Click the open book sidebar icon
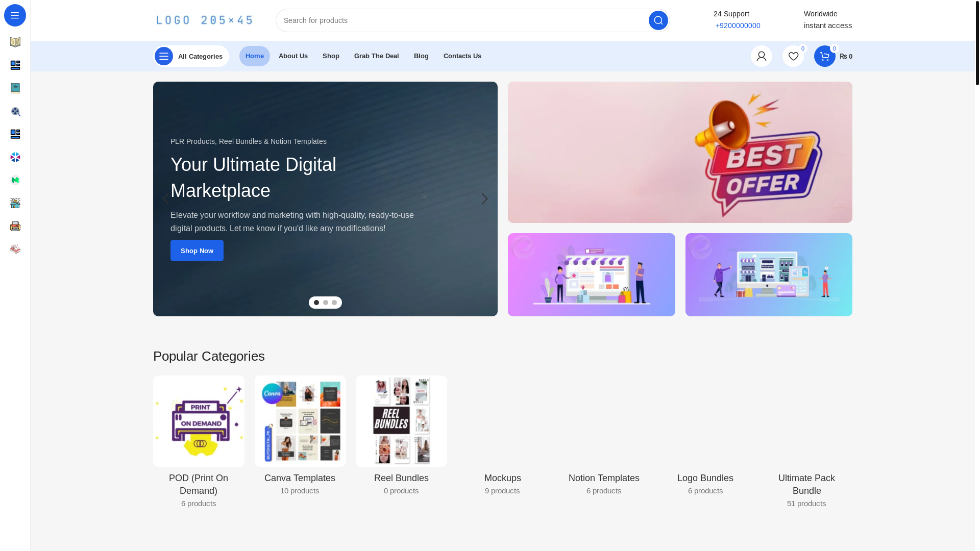This screenshot has width=980, height=551. pyautogui.click(x=15, y=42)
